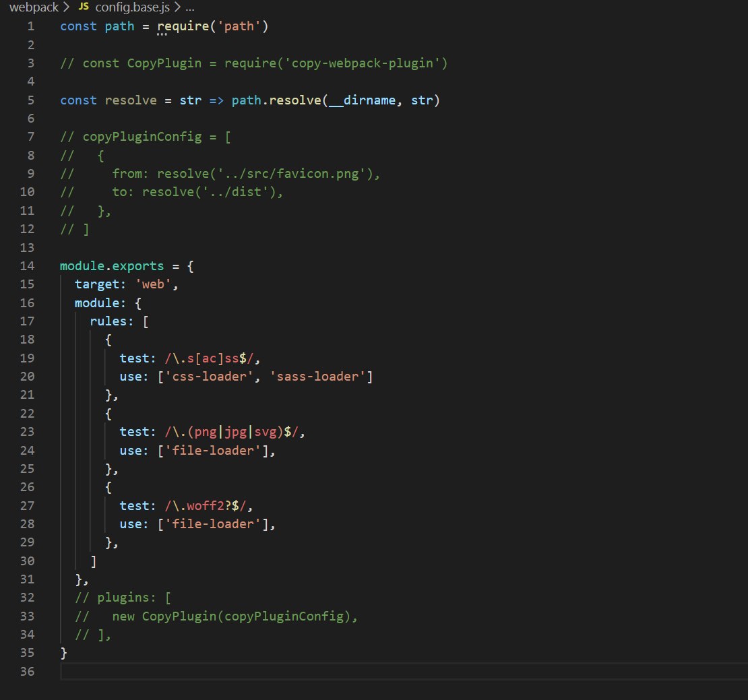
Task: Click the chevron after config.base.js breadcrumb
Action: 177,7
